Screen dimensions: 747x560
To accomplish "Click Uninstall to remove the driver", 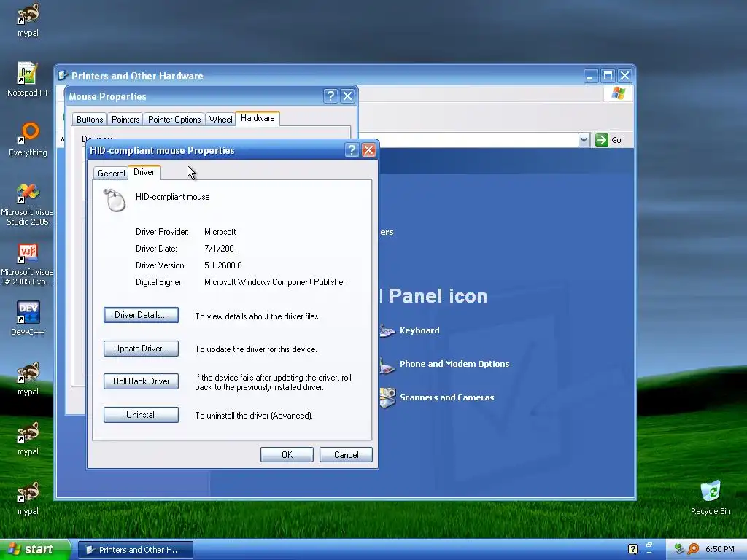I will pyautogui.click(x=141, y=415).
